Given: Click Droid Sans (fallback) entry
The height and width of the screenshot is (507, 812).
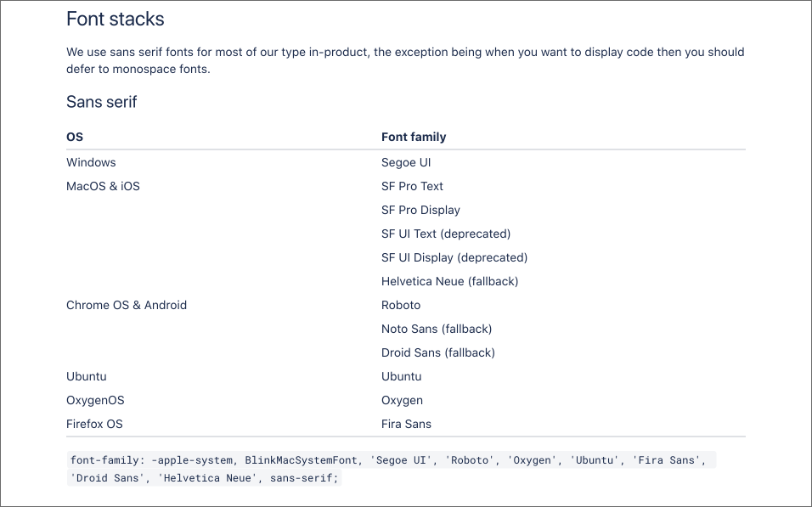Looking at the screenshot, I should [x=438, y=353].
